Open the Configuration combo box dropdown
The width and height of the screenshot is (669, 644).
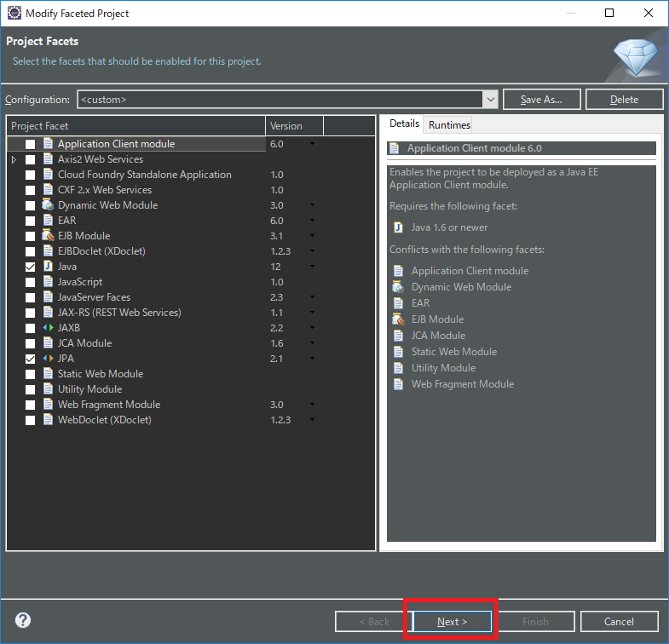coord(491,100)
